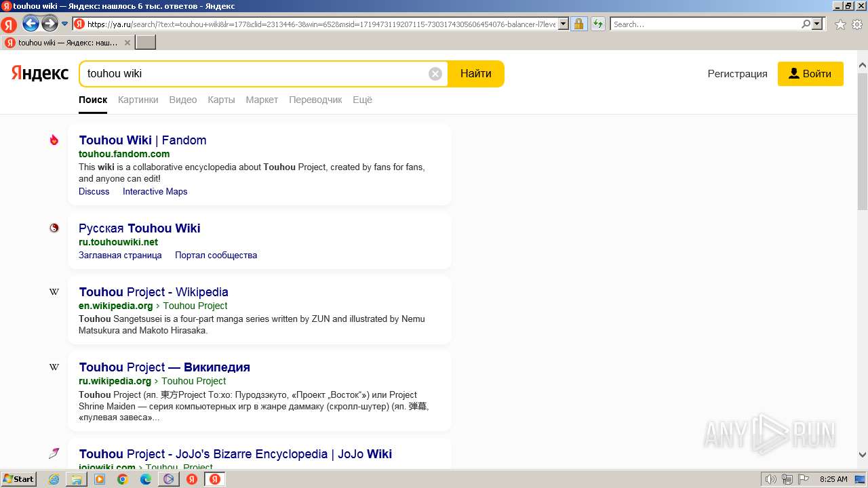Viewport: 868px width, 488px height.
Task: Open the Регистрация link
Action: [x=738, y=74]
